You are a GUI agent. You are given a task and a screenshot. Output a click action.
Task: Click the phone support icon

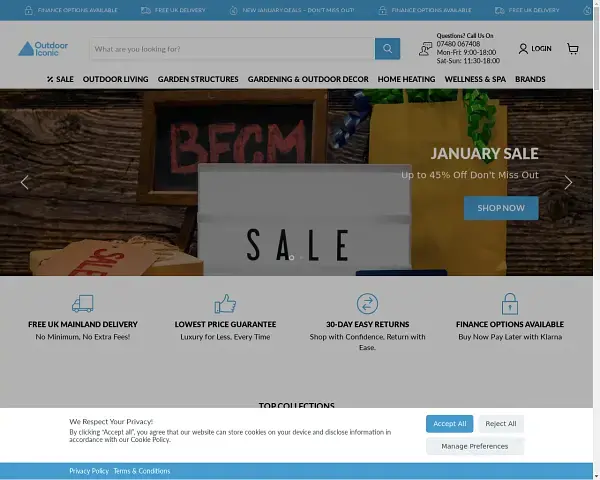426,48
